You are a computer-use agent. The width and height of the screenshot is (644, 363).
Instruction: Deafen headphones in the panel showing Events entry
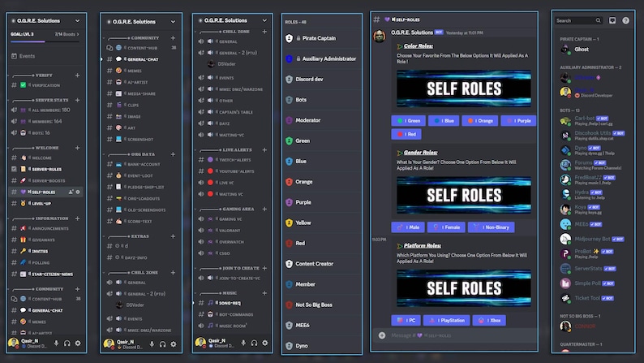67,343
